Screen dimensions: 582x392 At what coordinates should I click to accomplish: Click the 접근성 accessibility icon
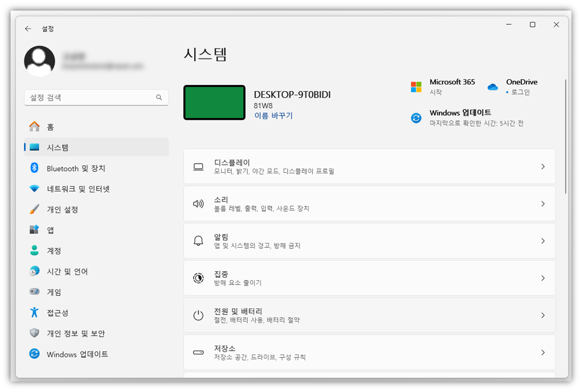tap(34, 312)
